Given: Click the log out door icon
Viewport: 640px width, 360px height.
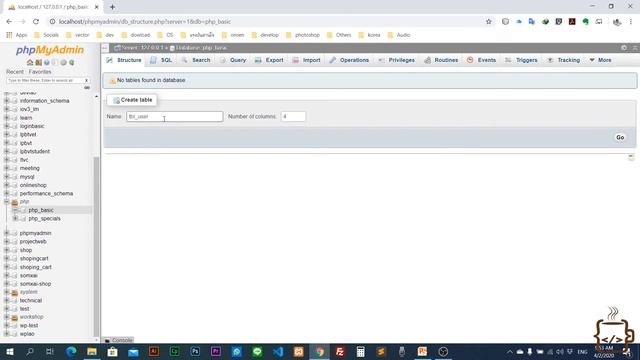Looking at the screenshot, I should [x=38, y=62].
